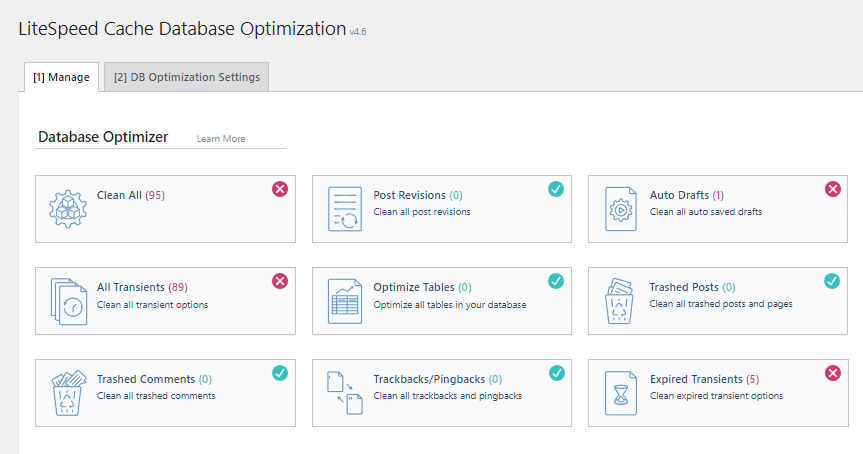Click the Trashed Posts trash bin icon
The height and width of the screenshot is (454, 863).
620,300
